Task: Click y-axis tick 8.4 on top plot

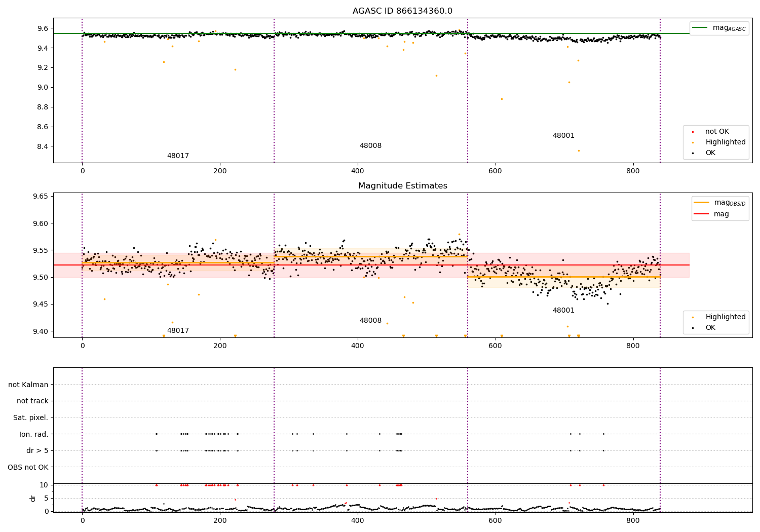Action: (42, 147)
